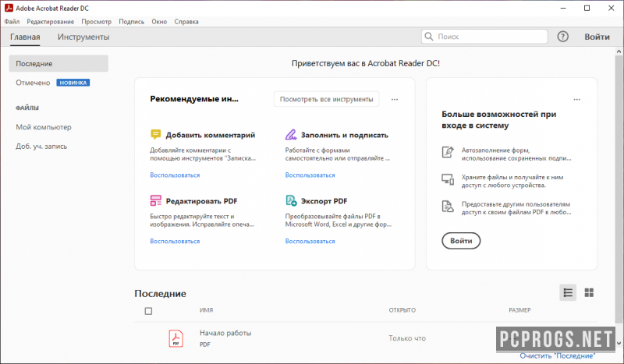Open help via the question mark icon
The width and height of the screenshot is (624, 364).
[562, 37]
